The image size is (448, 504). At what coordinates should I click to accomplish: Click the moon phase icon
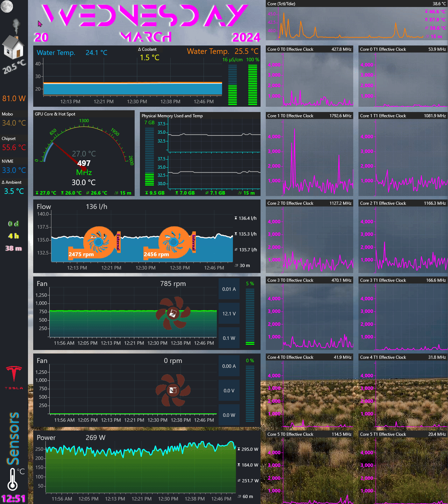[x=7, y=6]
